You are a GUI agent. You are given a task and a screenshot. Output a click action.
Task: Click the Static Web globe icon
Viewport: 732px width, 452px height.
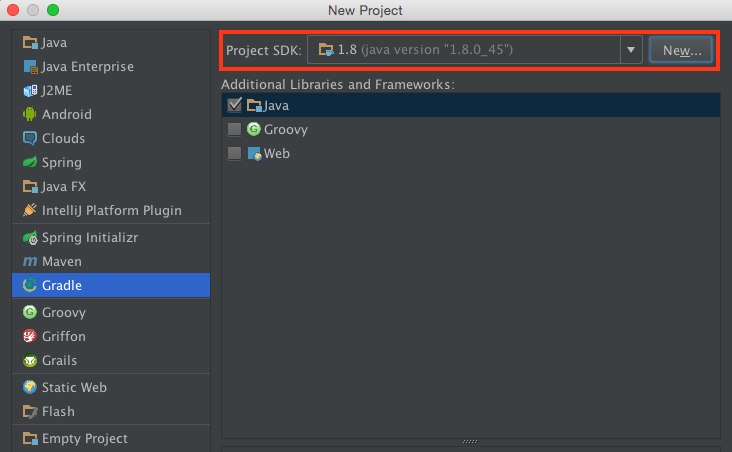pyautogui.click(x=30, y=387)
